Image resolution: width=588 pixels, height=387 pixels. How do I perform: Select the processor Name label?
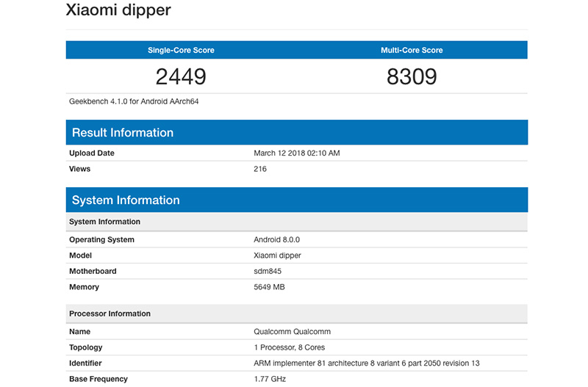(79, 331)
